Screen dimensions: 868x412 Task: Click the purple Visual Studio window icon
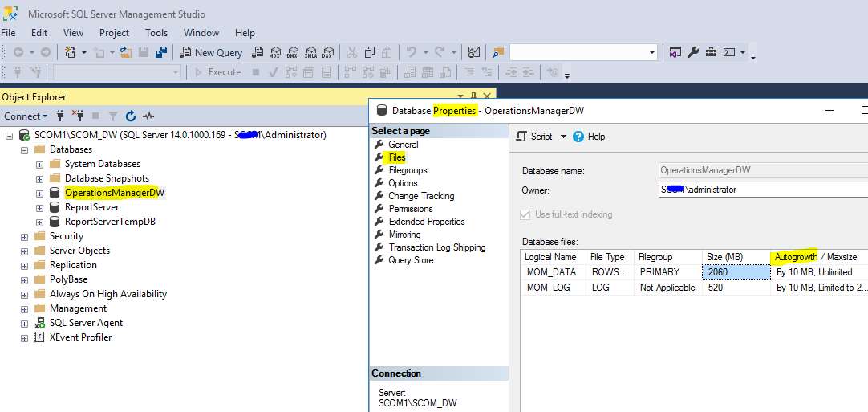click(675, 52)
